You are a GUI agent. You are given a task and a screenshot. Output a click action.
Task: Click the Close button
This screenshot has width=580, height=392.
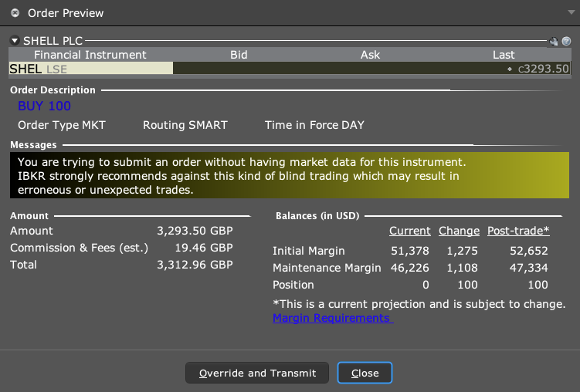(365, 373)
